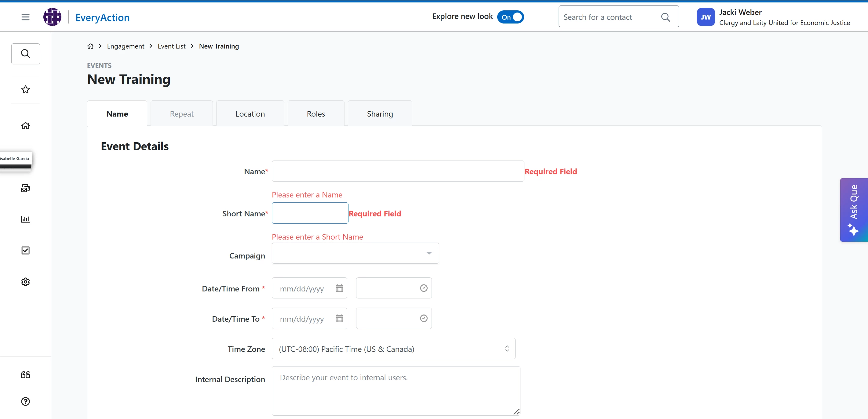Open the Time Zone selector
The height and width of the screenshot is (419, 868).
[393, 349]
